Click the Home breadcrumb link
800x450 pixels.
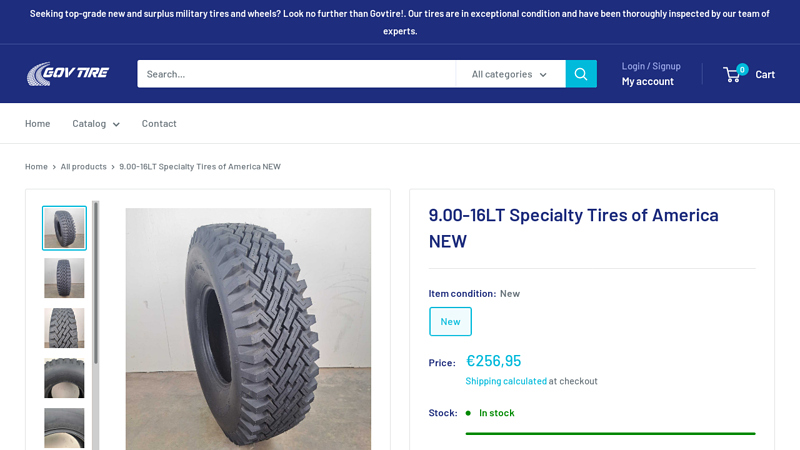(36, 166)
